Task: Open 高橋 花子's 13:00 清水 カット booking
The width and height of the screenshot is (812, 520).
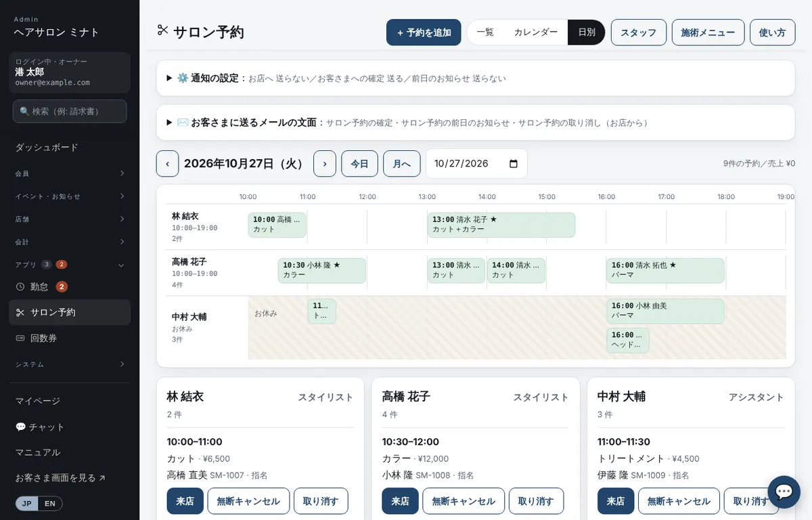Action: tap(457, 270)
